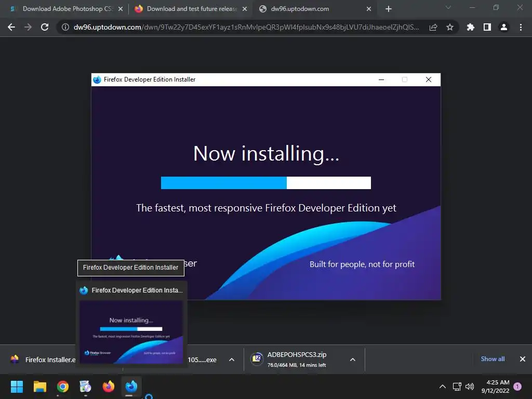Open the Windows Start menu
Screen dimensions: 532x399
pos(17,387)
